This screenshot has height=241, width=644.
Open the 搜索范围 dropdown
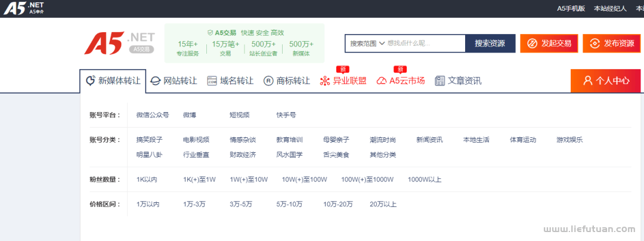(367, 43)
